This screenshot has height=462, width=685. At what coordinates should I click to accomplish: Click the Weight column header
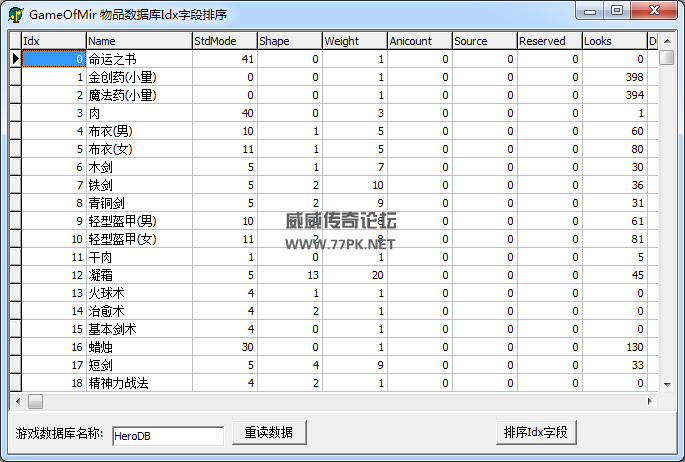click(353, 41)
